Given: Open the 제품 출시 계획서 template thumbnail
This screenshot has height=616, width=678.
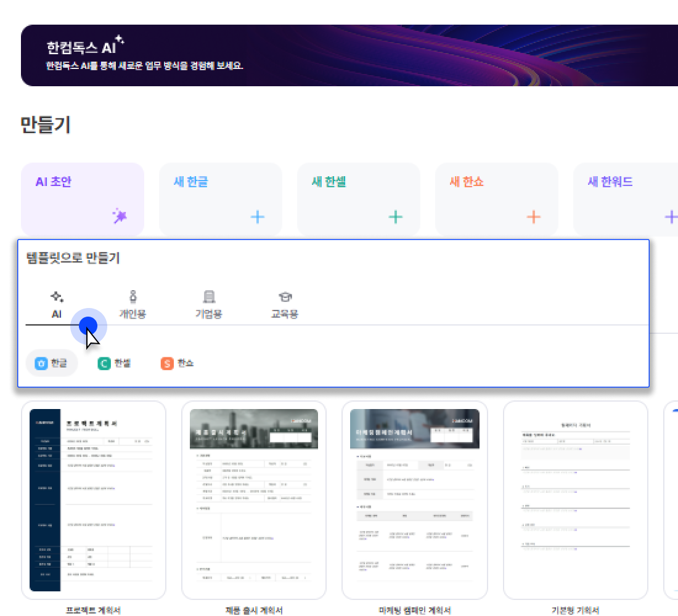Looking at the screenshot, I should point(254,500).
